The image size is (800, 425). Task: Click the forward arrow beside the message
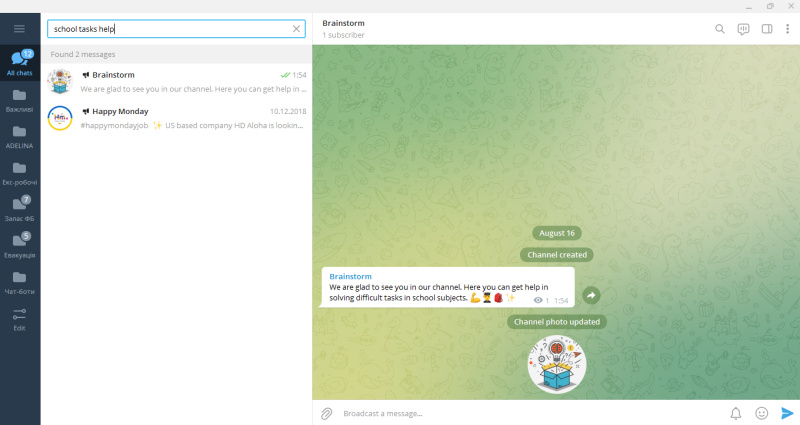(x=591, y=295)
